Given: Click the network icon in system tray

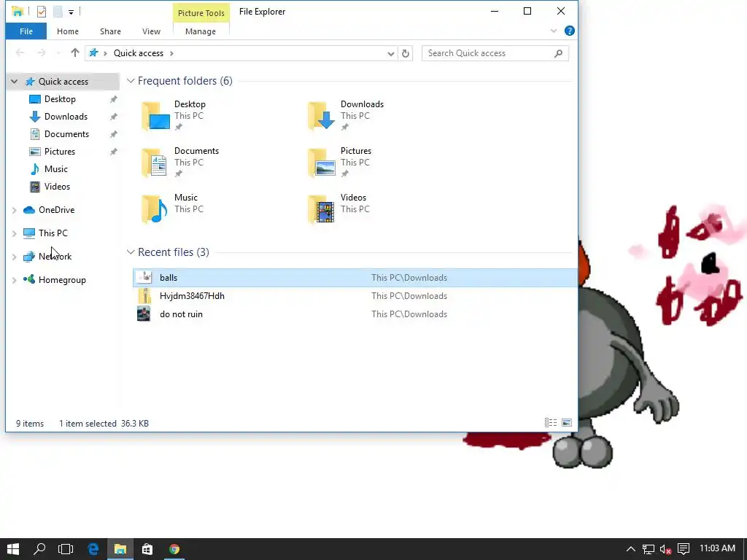Looking at the screenshot, I should (x=648, y=550).
